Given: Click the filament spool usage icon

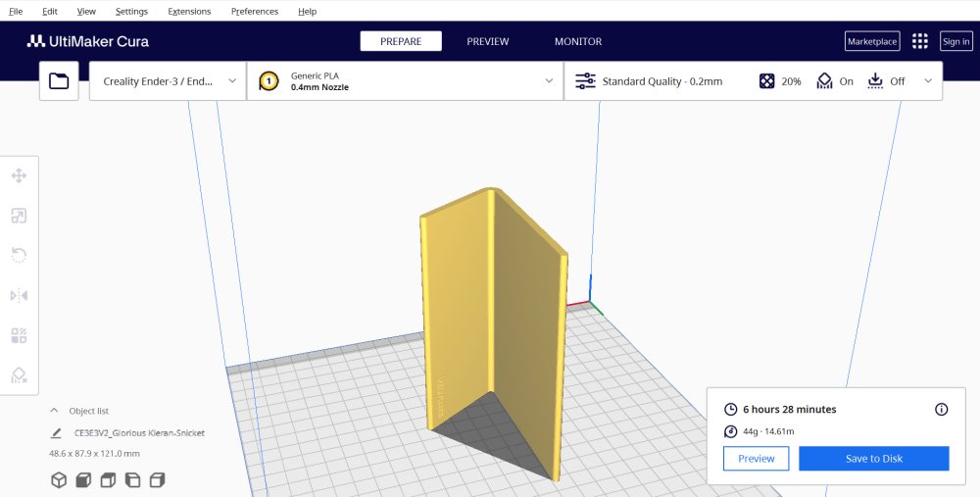Looking at the screenshot, I should pos(731,431).
